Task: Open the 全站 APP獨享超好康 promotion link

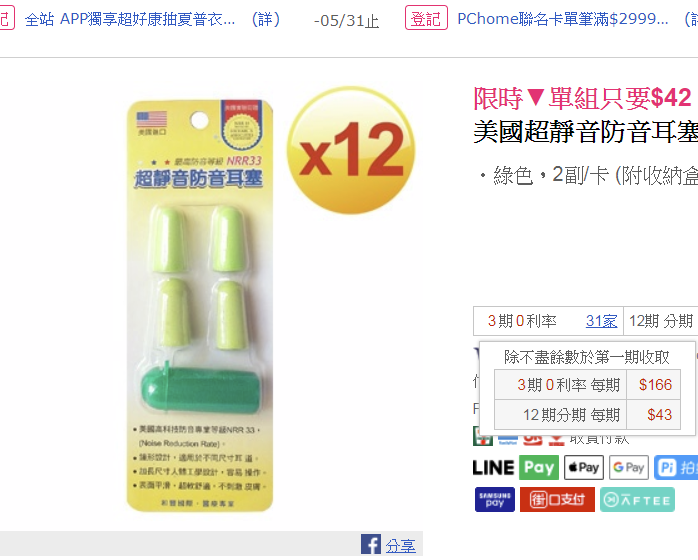Action: [x=130, y=19]
